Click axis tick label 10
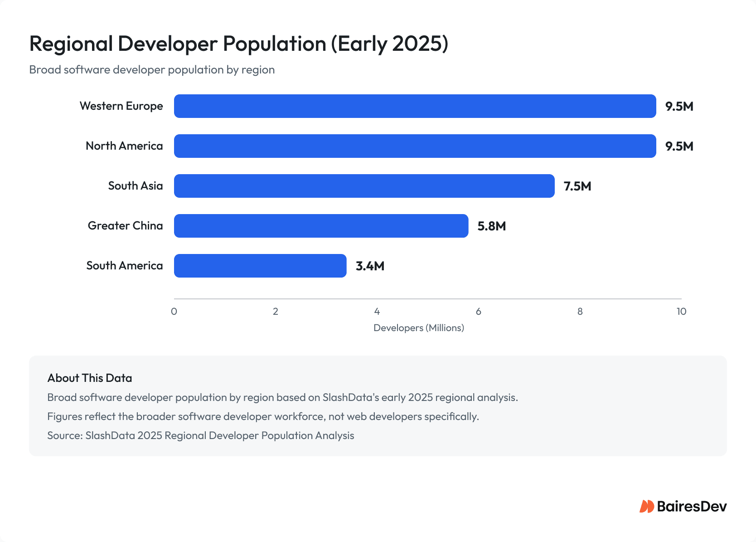Screen dimensions: 756x542 pos(682,311)
